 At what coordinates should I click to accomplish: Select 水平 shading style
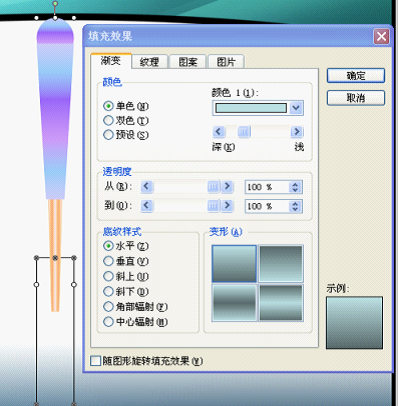click(126, 246)
